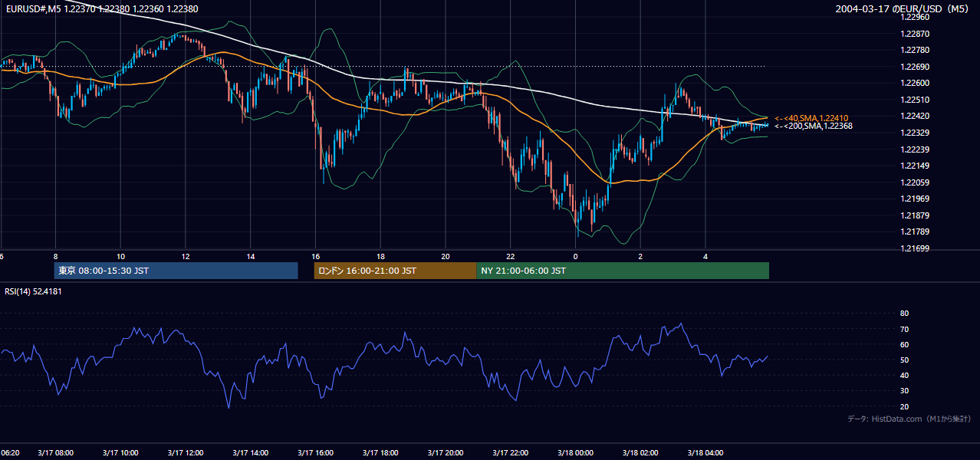Click price axis label 1.21789
This screenshot has height=460, width=980.
click(x=915, y=232)
